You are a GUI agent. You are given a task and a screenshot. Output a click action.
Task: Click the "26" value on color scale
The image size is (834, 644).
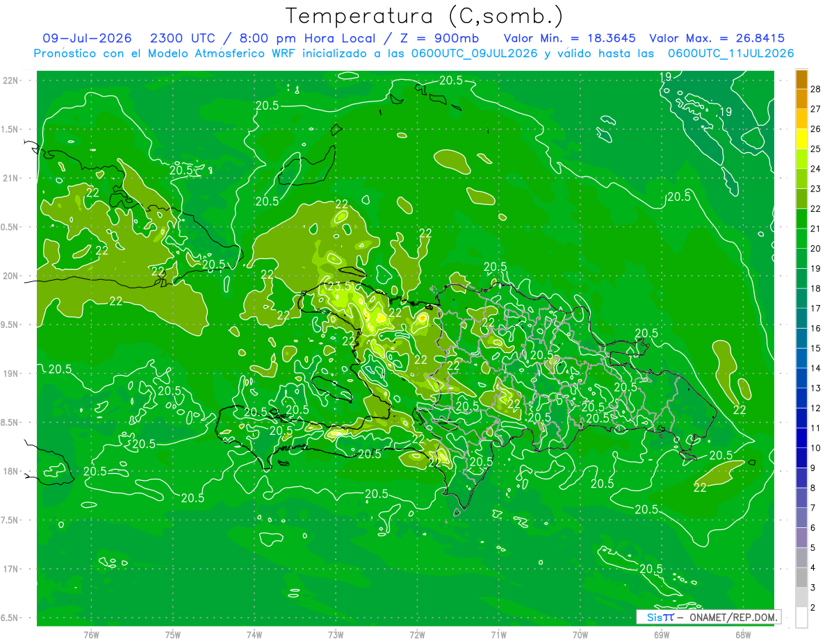(x=816, y=129)
